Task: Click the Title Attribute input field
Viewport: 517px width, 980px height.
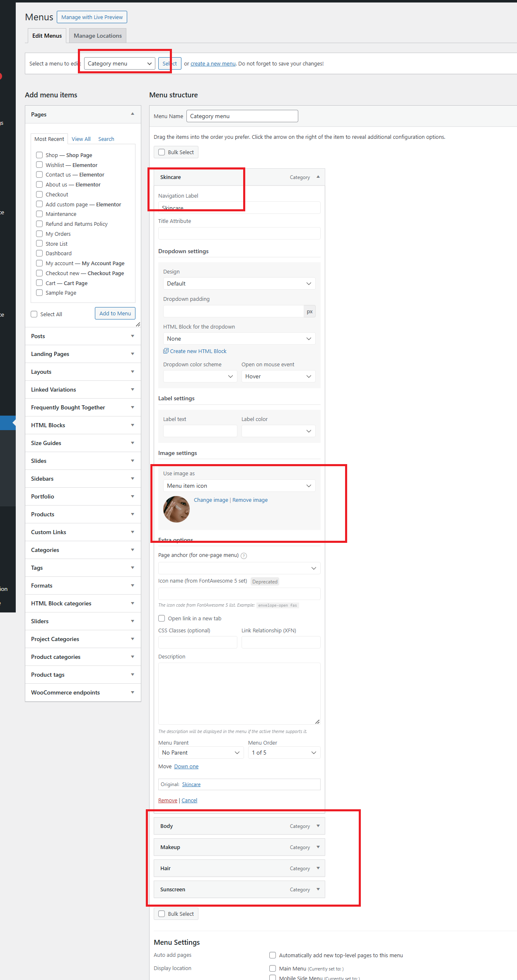Action: point(239,233)
